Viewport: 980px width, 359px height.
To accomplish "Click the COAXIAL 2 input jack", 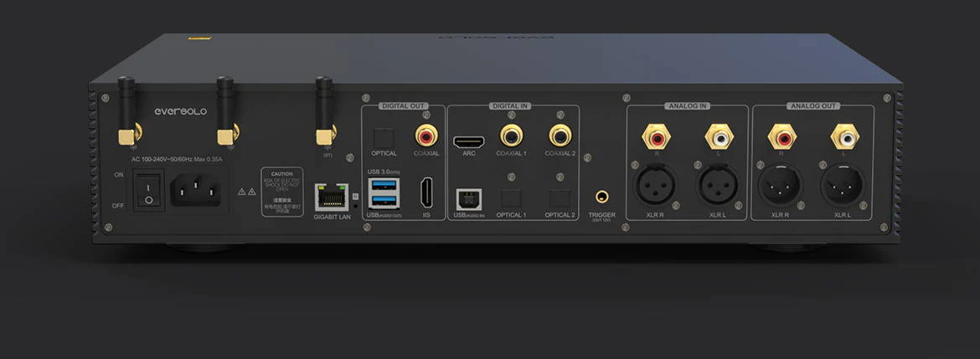I will pos(560,135).
